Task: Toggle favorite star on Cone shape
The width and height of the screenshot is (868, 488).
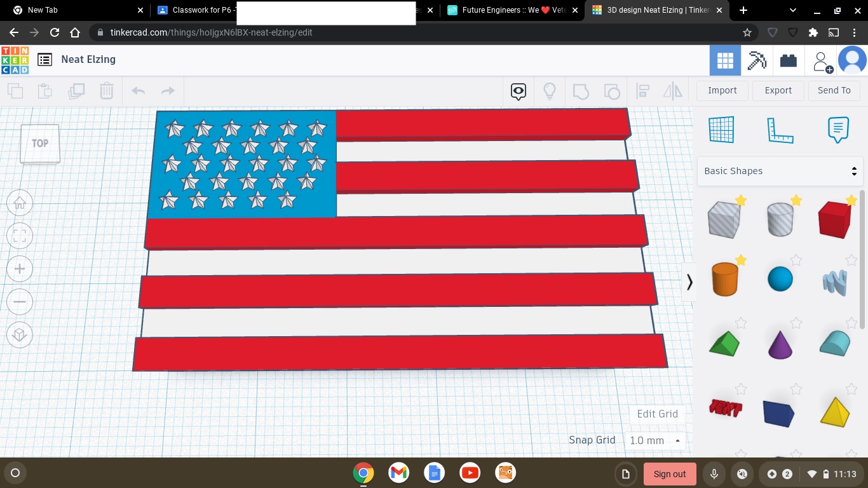Action: (796, 323)
